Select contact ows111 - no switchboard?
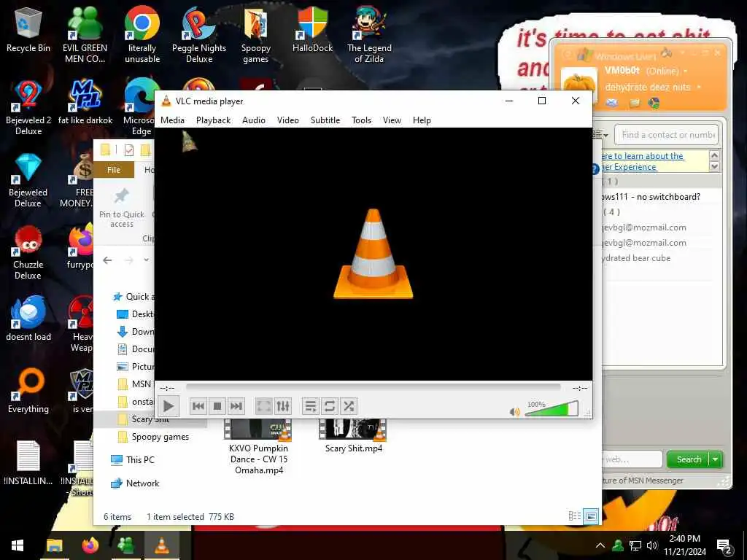The height and width of the screenshot is (560, 747). (x=650, y=197)
